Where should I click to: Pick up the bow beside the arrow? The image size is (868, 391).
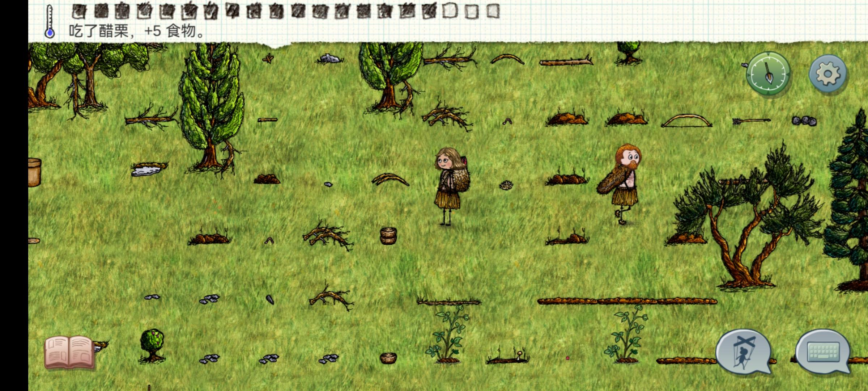pyautogui.click(x=686, y=121)
